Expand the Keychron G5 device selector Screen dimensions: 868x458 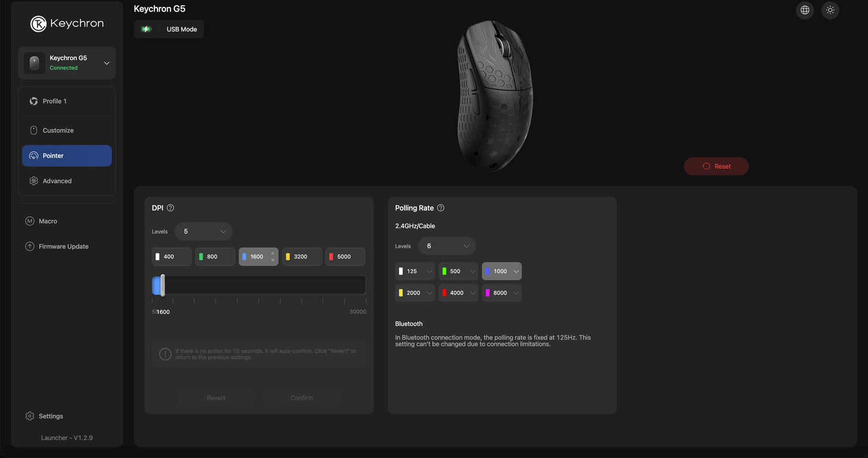pyautogui.click(x=106, y=63)
